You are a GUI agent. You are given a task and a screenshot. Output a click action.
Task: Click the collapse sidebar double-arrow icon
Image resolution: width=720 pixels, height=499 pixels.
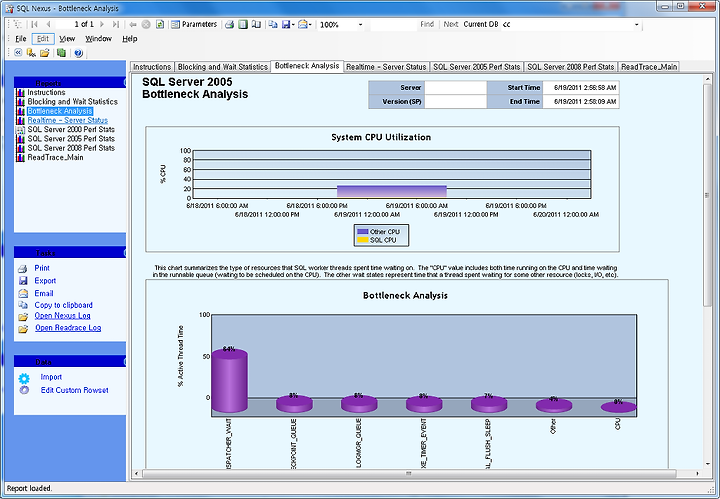point(18,53)
